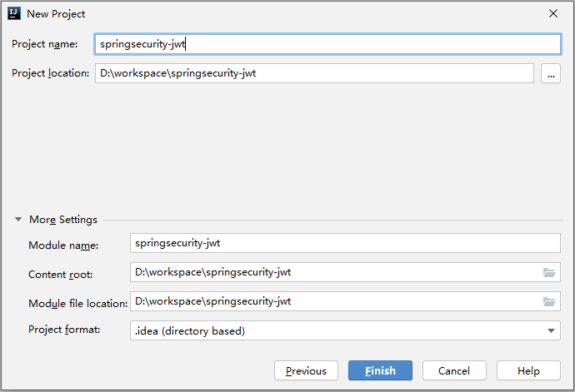Click the 'Project name:' label

pos(45,44)
